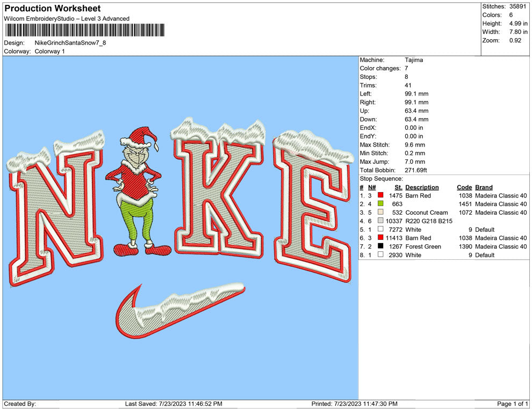Click the 'Description' column header

(422, 187)
